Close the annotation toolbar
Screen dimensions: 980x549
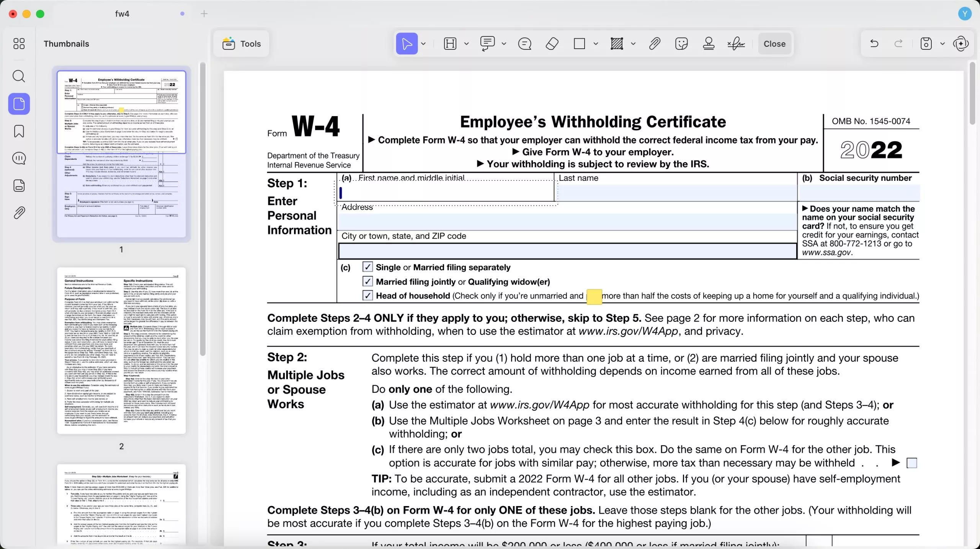[x=774, y=44]
